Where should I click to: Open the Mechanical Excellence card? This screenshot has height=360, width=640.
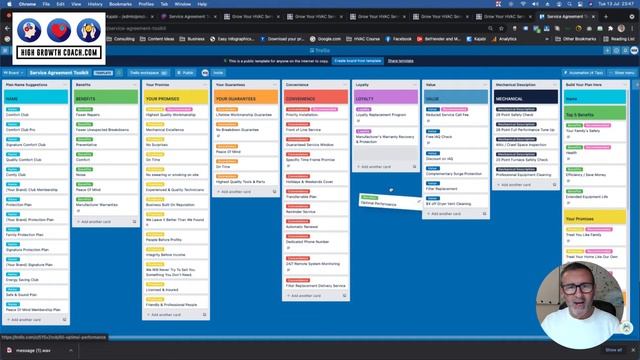176,127
